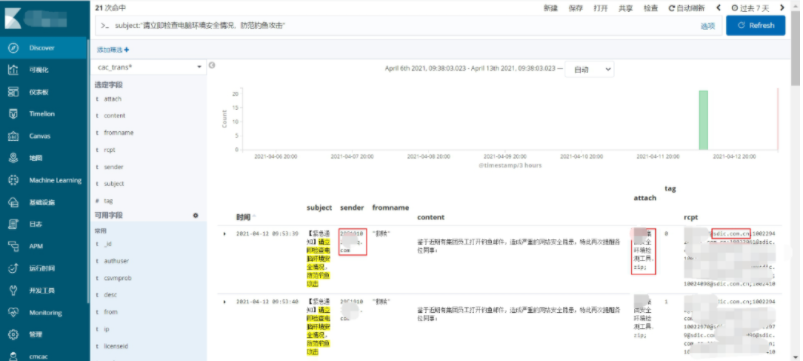The height and width of the screenshot is (361, 803).
Task: Expand the 09:53:40 document row
Action: pyautogui.click(x=224, y=302)
